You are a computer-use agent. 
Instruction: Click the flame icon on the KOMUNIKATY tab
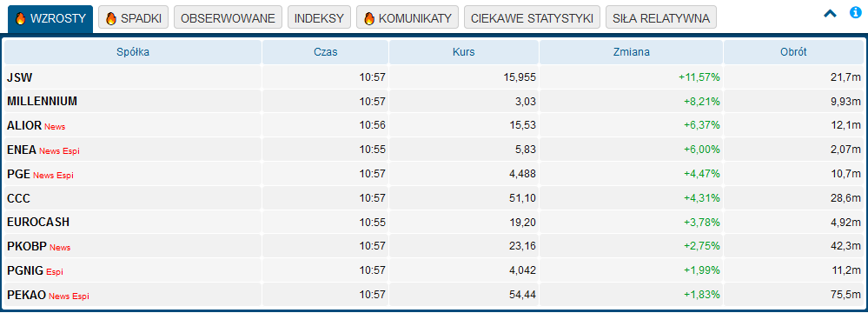pos(369,18)
